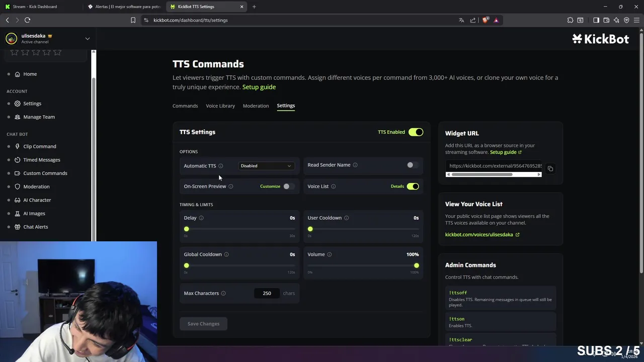Open account Settings in the sidebar
The width and height of the screenshot is (644, 362).
(32, 104)
